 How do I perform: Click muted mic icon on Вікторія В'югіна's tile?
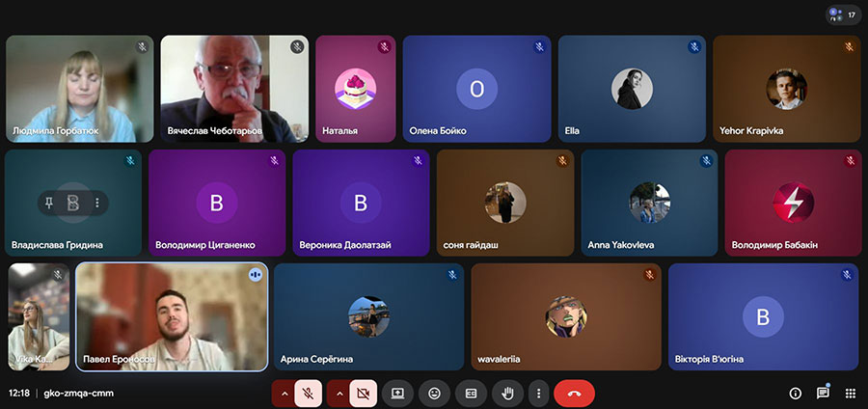click(x=847, y=274)
